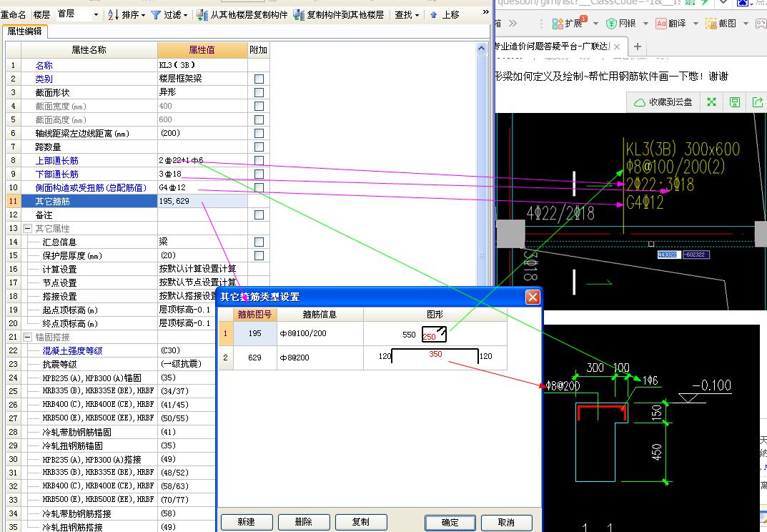The image size is (767, 532).
Task: Click 取消 to cancel the dialog
Action: tap(506, 522)
